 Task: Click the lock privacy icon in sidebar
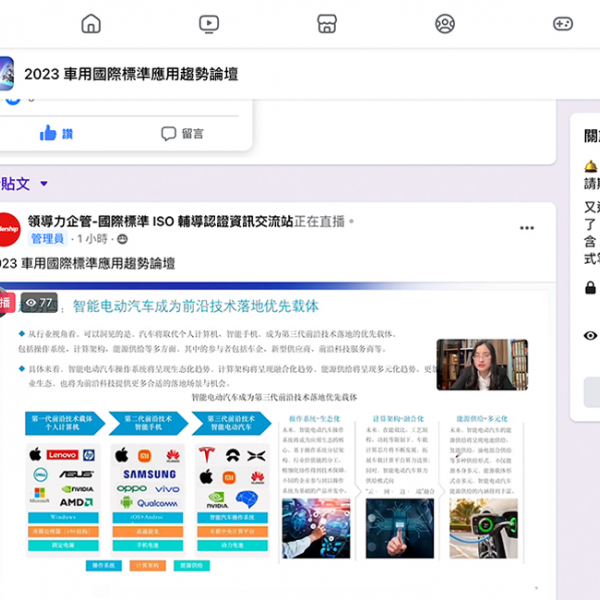[x=591, y=288]
